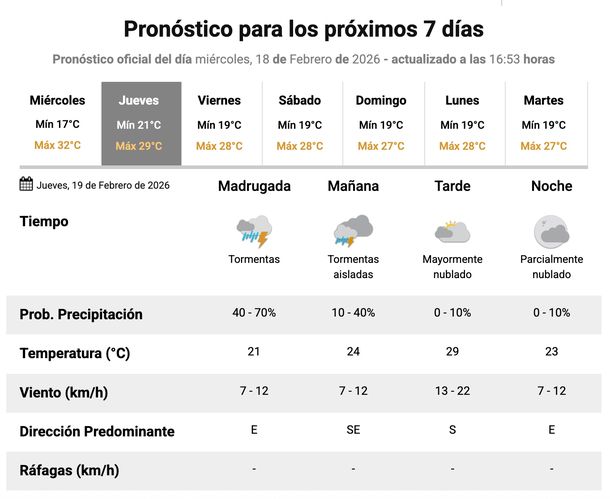This screenshot has height=499, width=610.
Task: Click the Noche partly cloudy moon icon
Action: (551, 231)
